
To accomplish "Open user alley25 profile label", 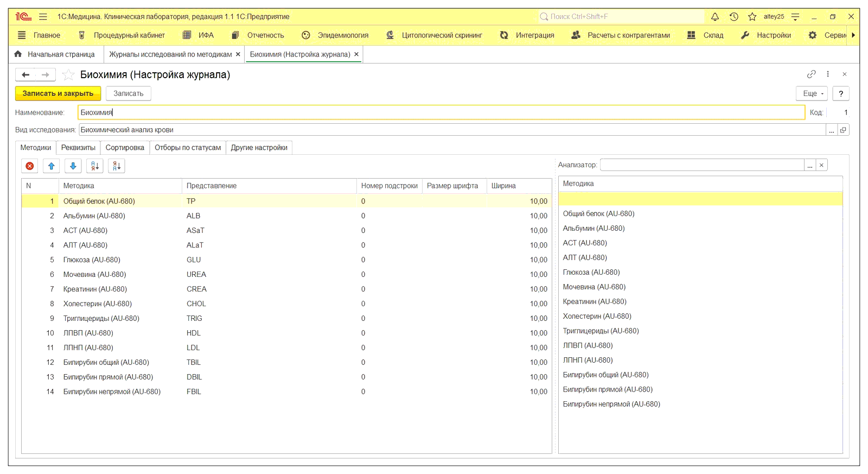I will point(774,17).
